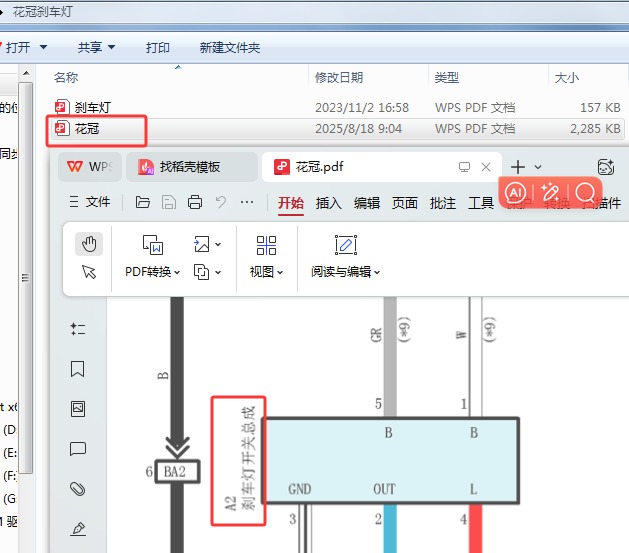629x553 pixels.
Task: Sort by 名称 column header
Action: (66, 77)
